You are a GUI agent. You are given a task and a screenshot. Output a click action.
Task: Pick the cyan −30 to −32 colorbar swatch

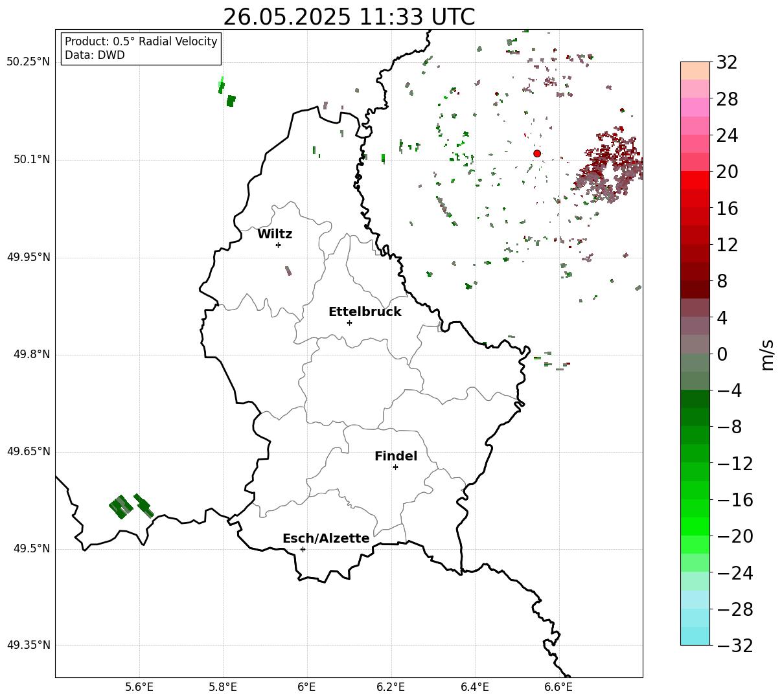[695, 636]
